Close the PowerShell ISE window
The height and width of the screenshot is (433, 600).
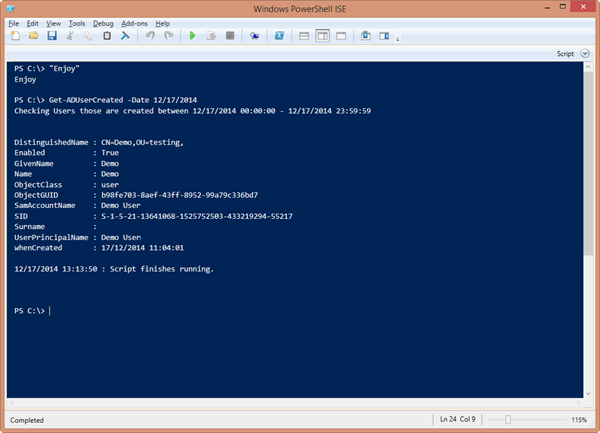point(583,7)
